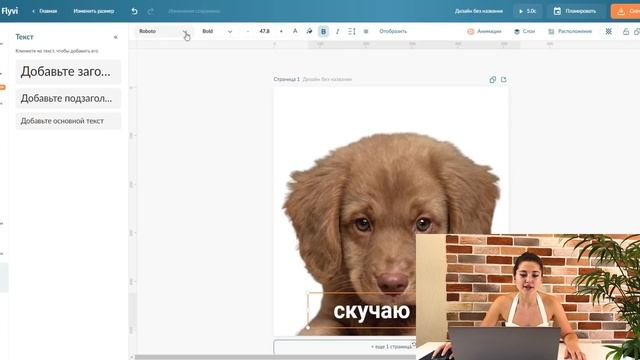Click the text alignment icon
Viewport: 640px width, 360px height.
pos(366,31)
